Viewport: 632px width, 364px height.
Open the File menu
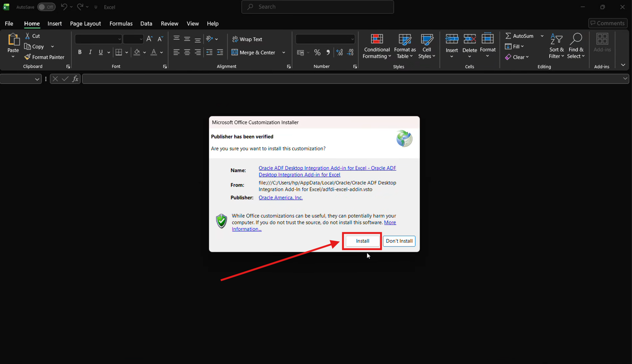(x=9, y=23)
